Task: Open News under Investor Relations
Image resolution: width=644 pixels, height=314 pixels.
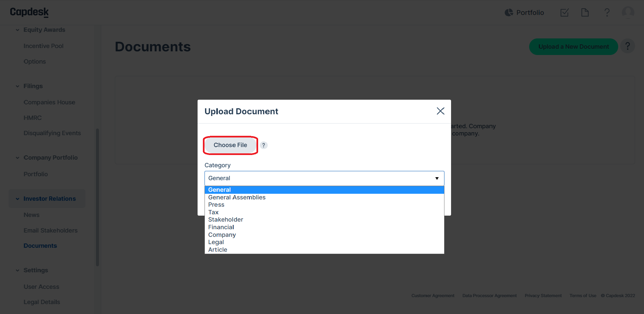Action: coord(31,215)
